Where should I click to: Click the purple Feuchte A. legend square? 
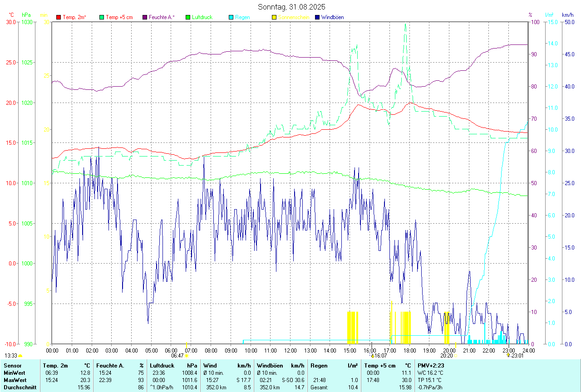pos(145,17)
